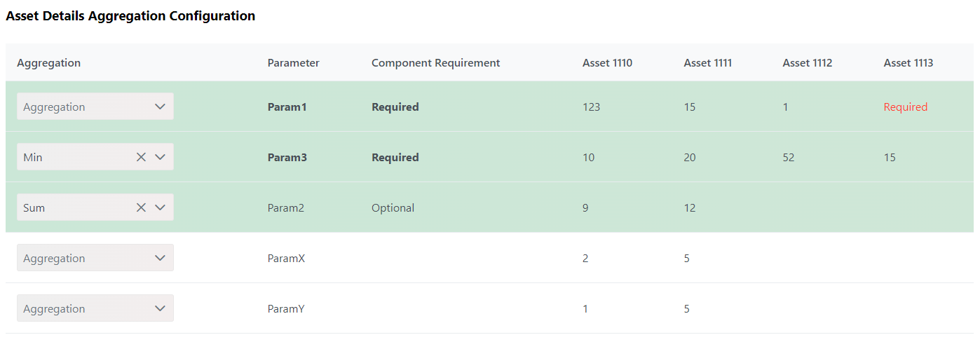
Task: Click the Asset 1110 column header
Action: point(607,63)
